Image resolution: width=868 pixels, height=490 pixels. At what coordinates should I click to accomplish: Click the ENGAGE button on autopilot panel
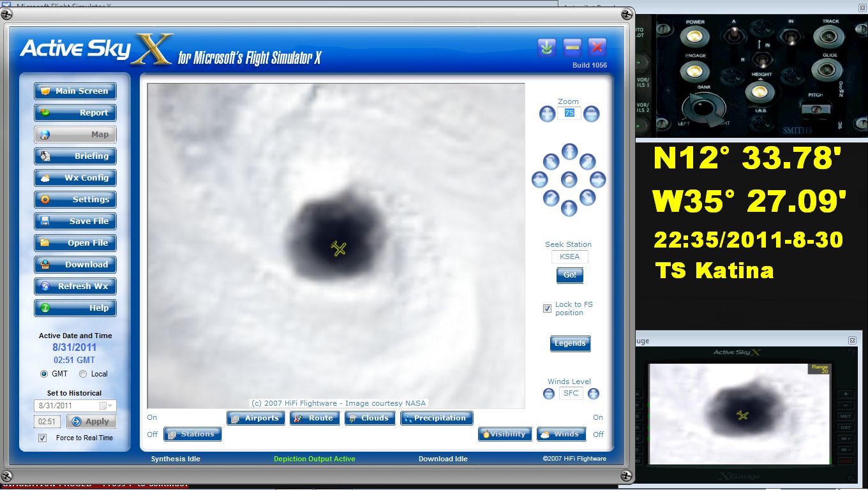point(695,70)
